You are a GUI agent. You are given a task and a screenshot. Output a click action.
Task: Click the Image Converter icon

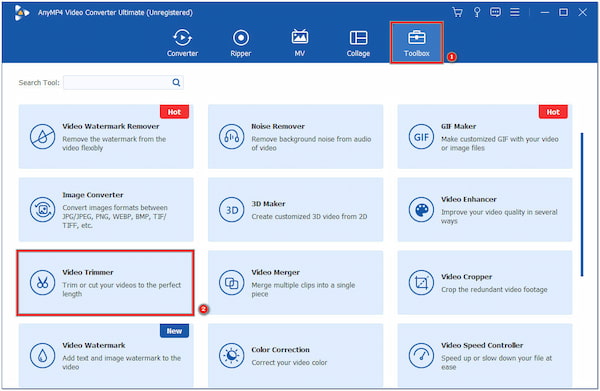pos(42,210)
